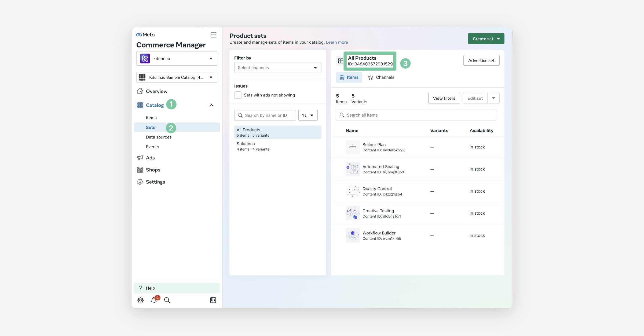Click the Overview house icon
Image resolution: width=644 pixels, height=336 pixels.
point(140,91)
